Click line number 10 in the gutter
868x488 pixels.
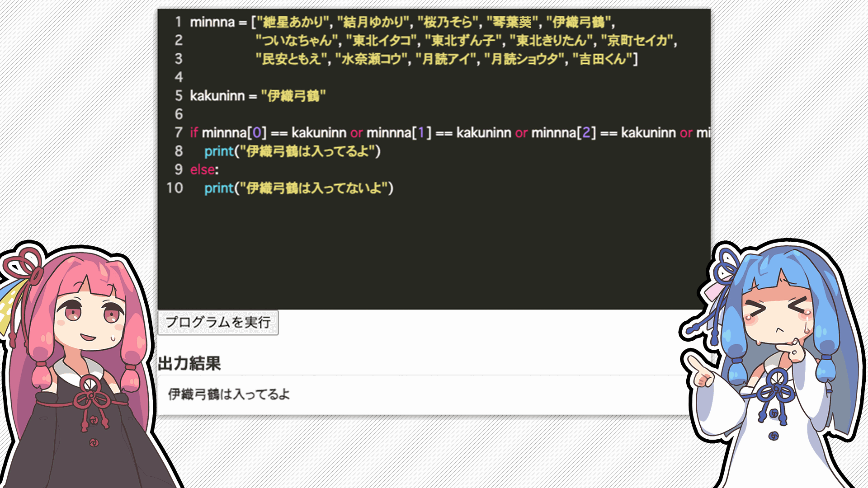[x=175, y=188]
